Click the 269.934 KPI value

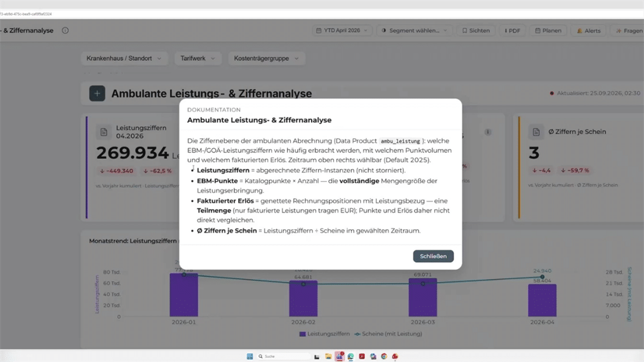(132, 153)
